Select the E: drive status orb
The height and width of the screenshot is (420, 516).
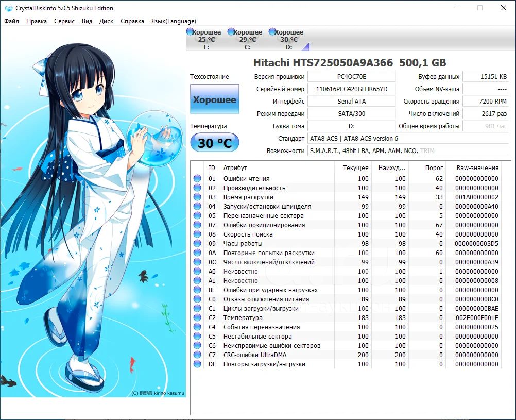click(x=190, y=31)
